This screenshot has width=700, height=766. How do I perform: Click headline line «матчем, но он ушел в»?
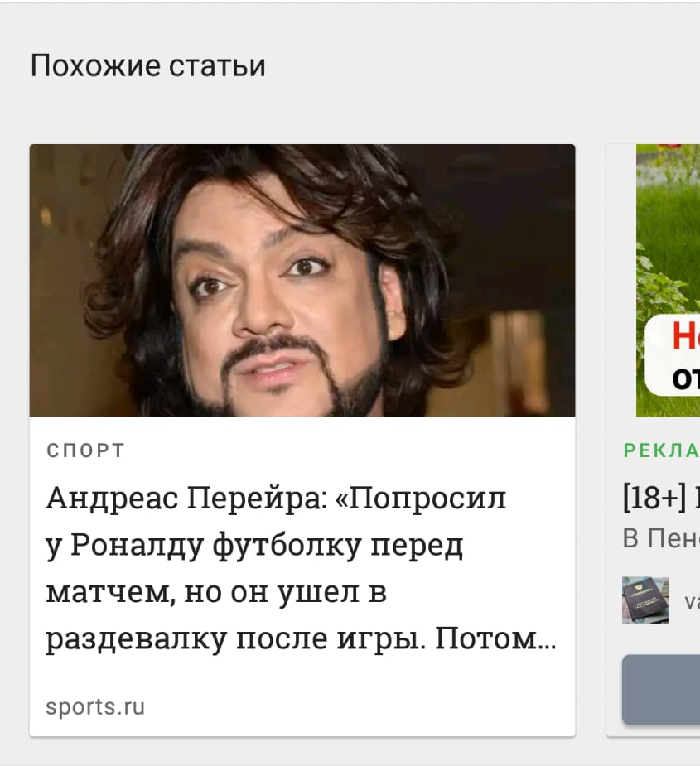click(216, 591)
